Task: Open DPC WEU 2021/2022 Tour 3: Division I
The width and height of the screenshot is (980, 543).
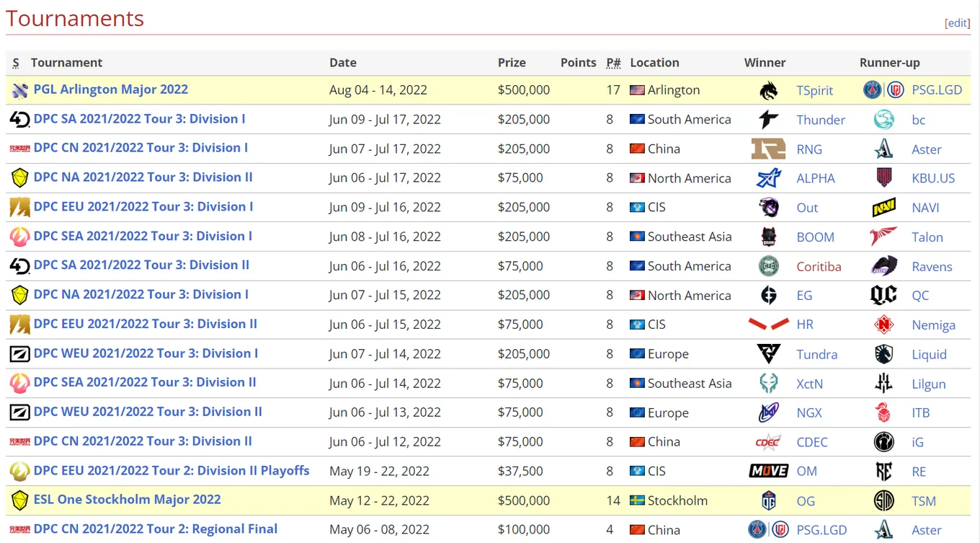Action: click(146, 353)
